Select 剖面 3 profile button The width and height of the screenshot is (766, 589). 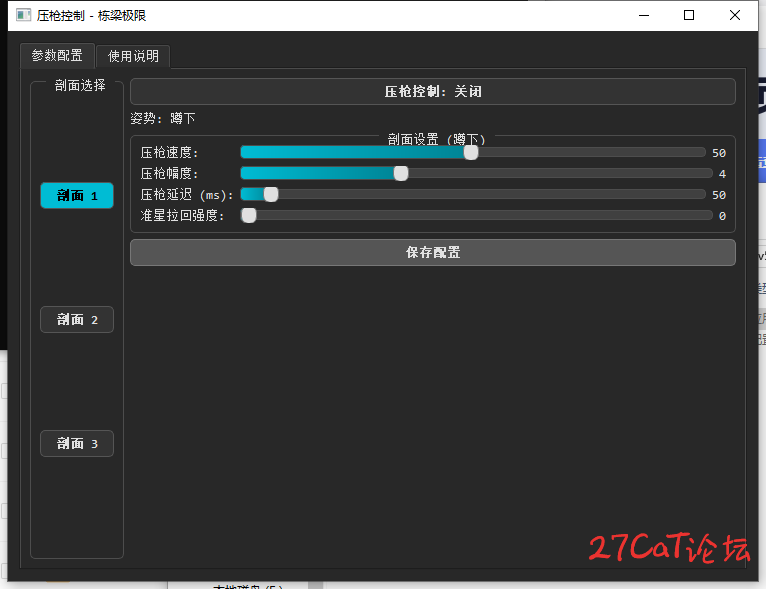[x=77, y=443]
